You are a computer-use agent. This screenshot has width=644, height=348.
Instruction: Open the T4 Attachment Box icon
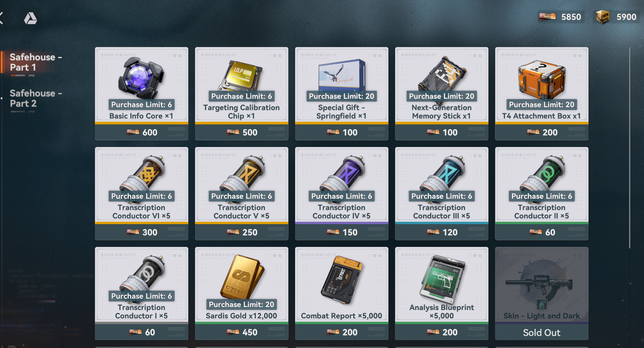click(542, 79)
